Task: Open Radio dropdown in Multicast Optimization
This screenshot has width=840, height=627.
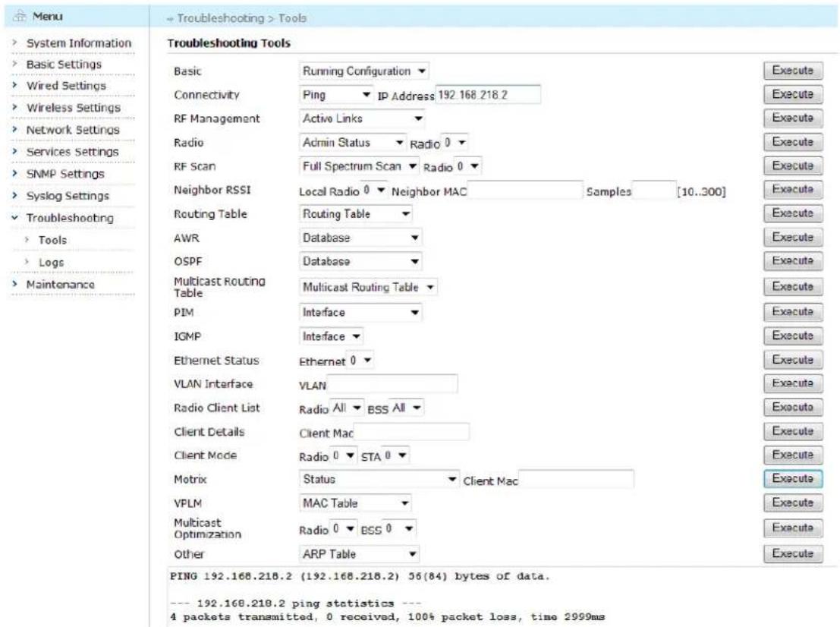Action: click(343, 529)
